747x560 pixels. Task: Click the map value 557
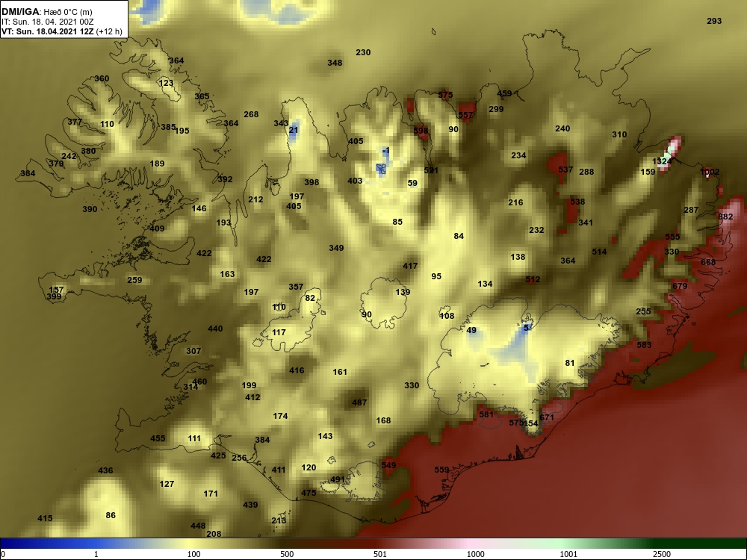coord(465,116)
